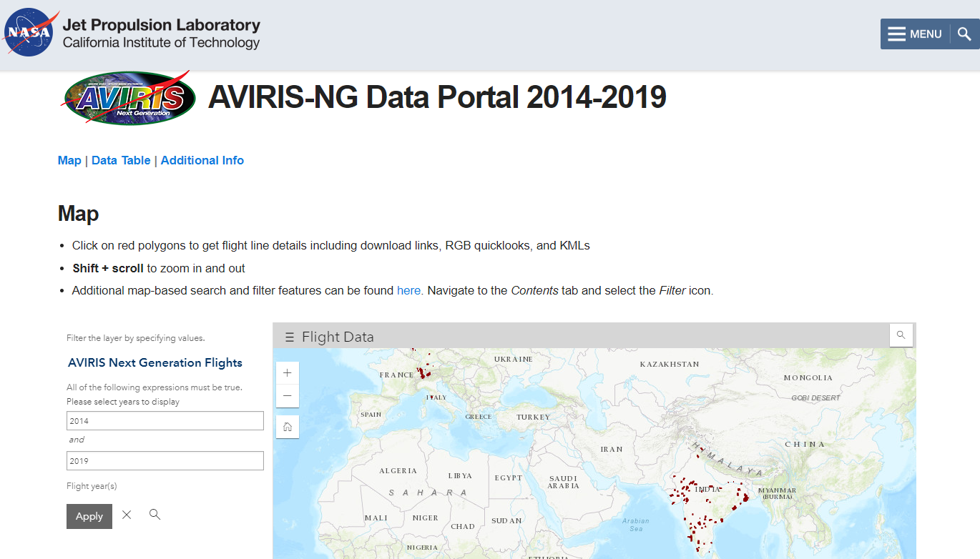Screen dimensions: 980x559
Task: Go to the Map link
Action: pyautogui.click(x=69, y=160)
